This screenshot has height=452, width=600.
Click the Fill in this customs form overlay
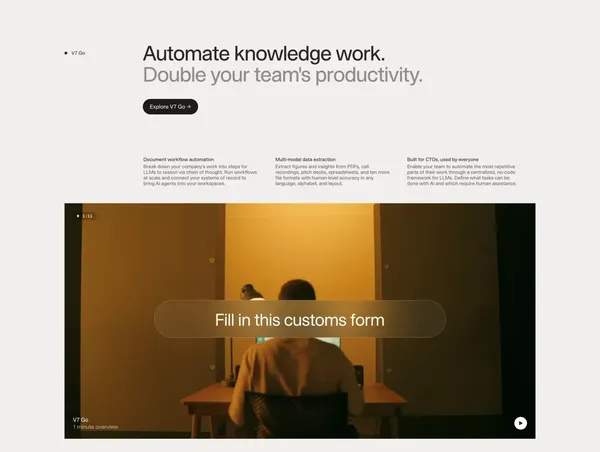300,319
